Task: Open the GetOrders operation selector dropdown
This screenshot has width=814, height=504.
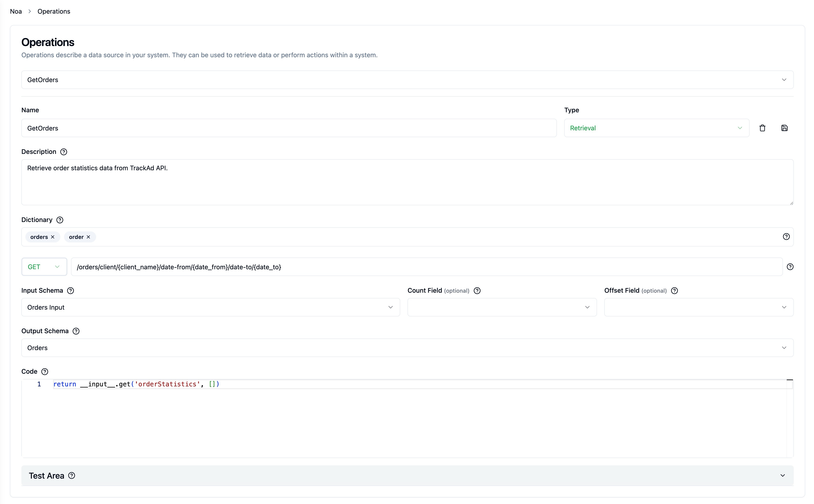Action: point(407,80)
